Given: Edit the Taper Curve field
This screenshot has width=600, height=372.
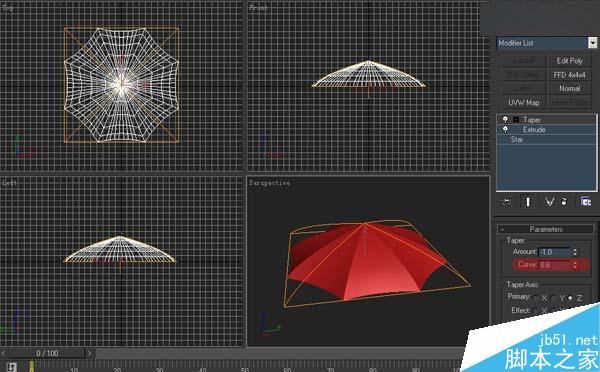Looking at the screenshot, I should coord(555,264).
